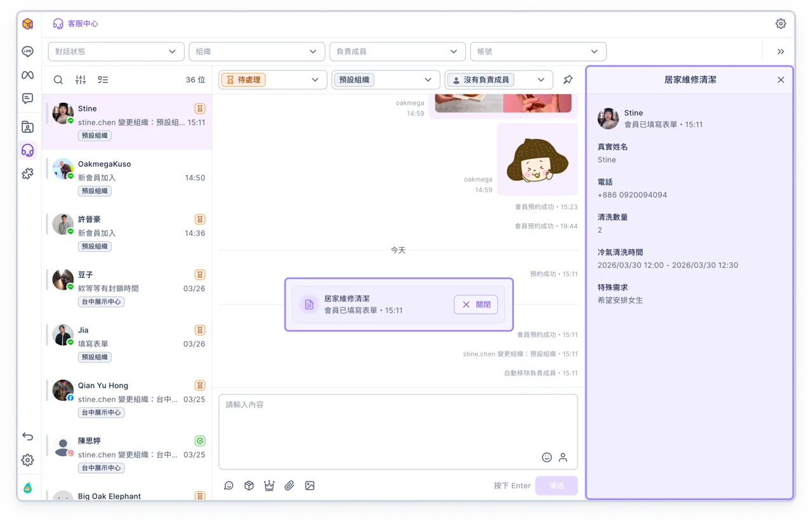Click the 傳送 send button
The width and height of the screenshot is (812, 524).
(556, 485)
